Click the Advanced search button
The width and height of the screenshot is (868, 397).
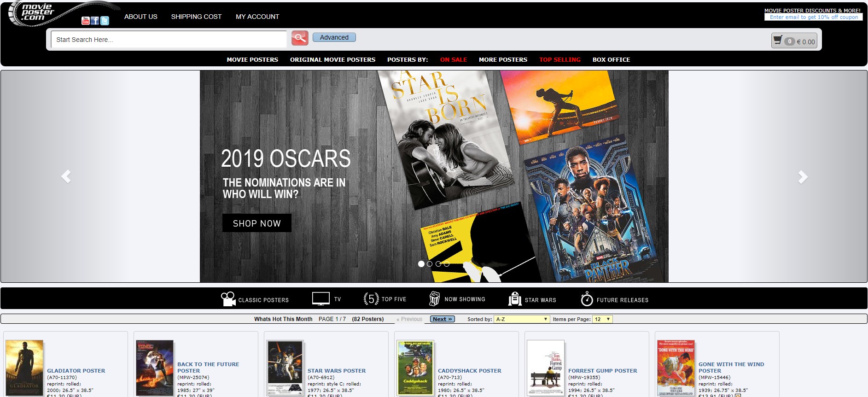point(334,37)
